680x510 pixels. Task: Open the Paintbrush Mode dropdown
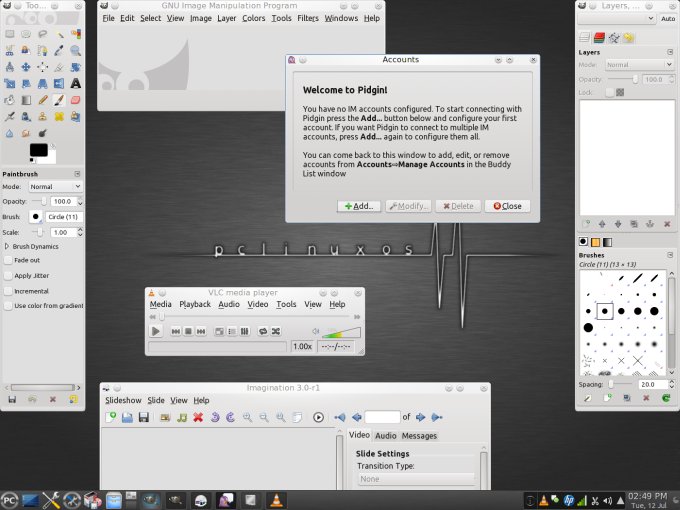55,186
